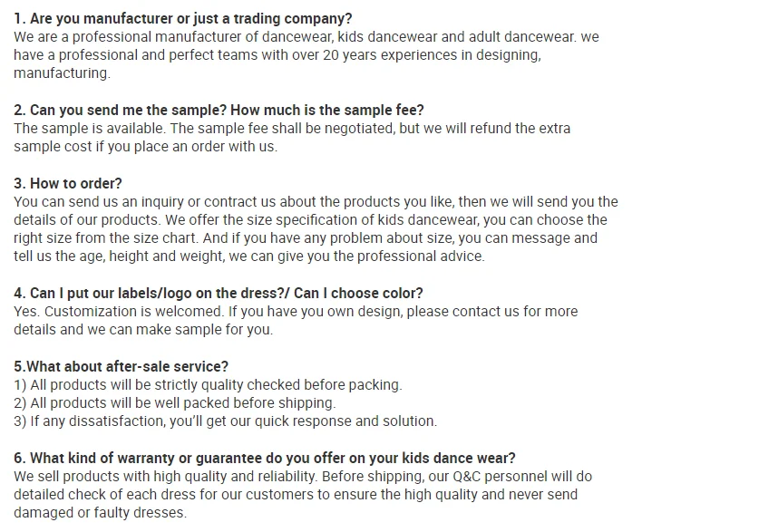Viewport: 778px width, 532px height.
Task: Click the line about age, height and weight
Action: [x=249, y=256]
